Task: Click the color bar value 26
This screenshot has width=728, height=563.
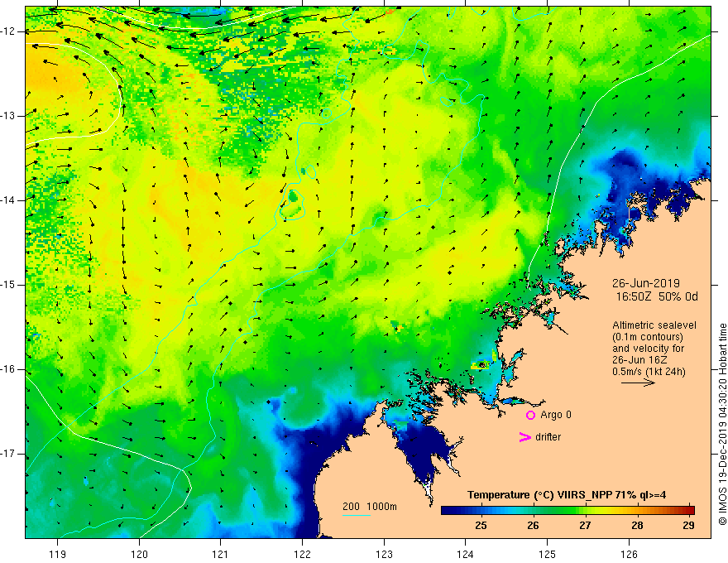Action: click(533, 526)
